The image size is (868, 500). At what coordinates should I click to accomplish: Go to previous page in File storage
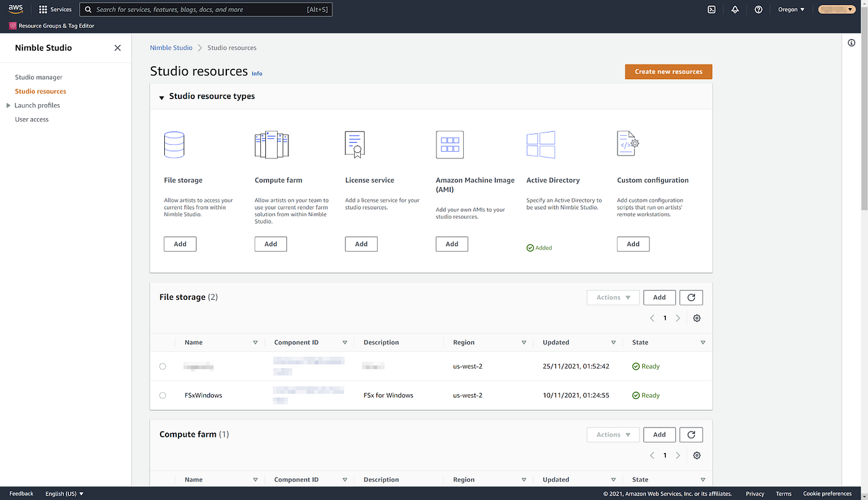[x=652, y=318]
